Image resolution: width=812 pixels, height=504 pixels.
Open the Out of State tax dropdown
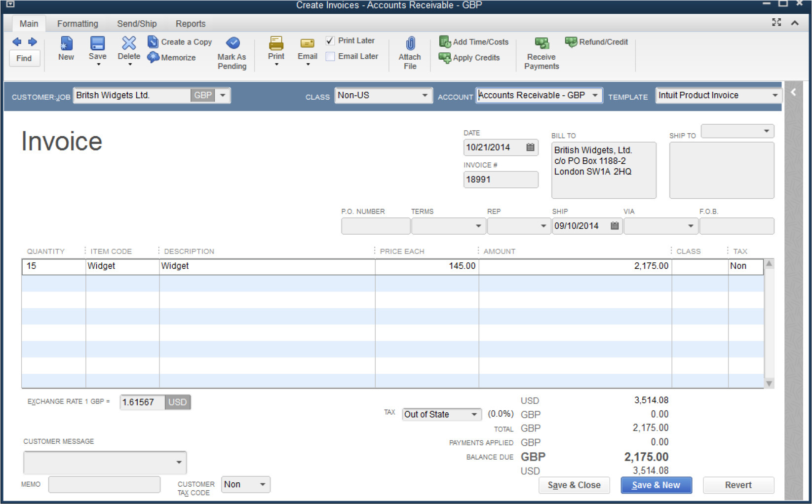point(474,414)
